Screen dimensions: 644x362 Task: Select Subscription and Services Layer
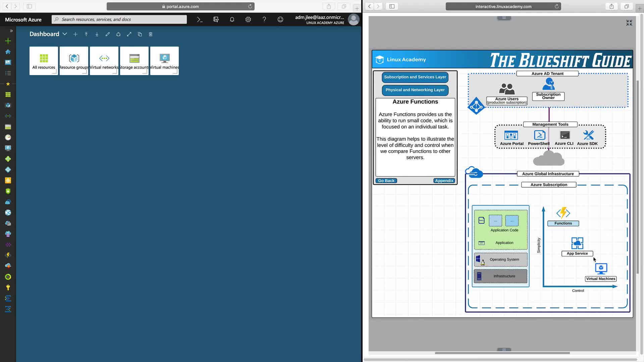coord(415,77)
